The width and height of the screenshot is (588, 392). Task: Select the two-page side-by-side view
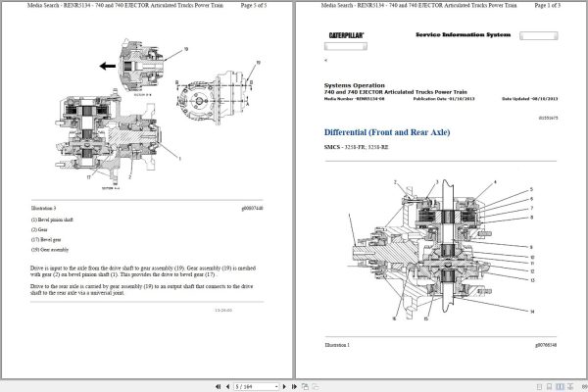tap(560, 387)
